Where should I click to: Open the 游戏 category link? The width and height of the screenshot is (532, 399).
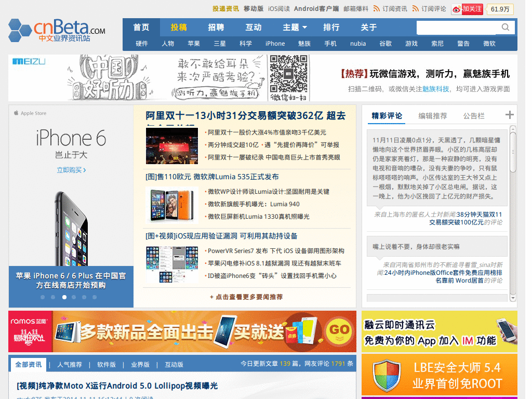point(411,44)
